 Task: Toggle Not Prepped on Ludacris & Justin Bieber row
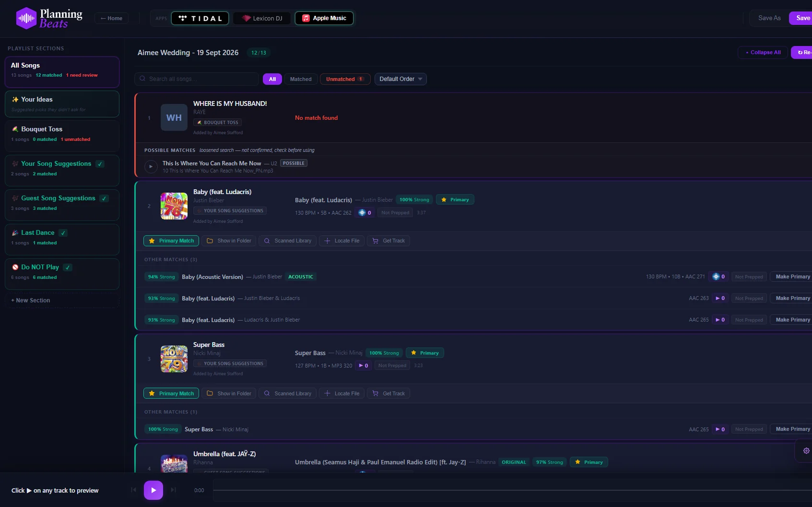749,320
